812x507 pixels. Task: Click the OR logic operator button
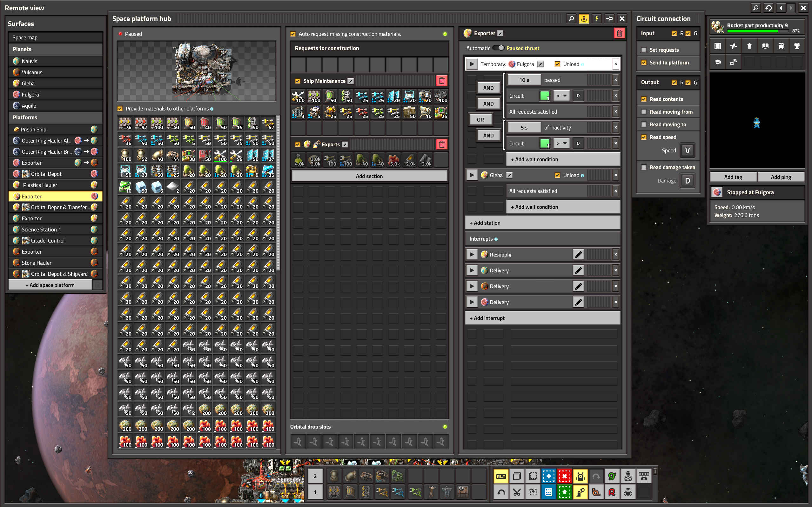click(x=480, y=119)
